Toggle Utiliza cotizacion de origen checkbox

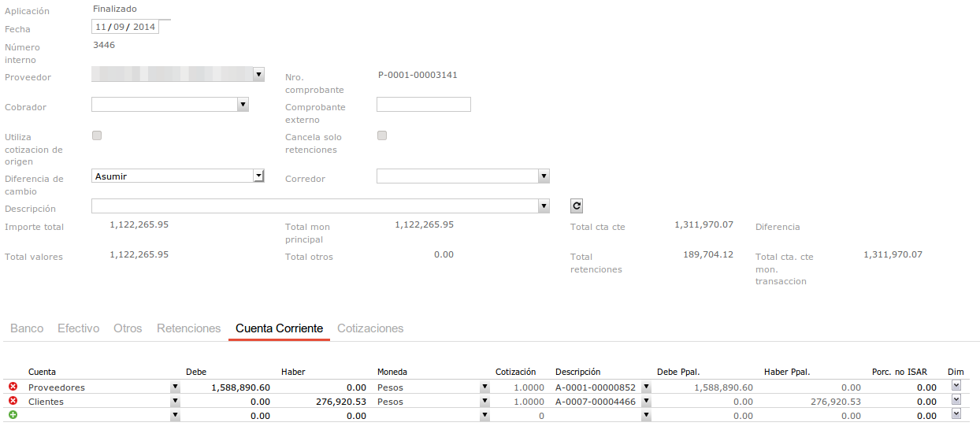(97, 135)
